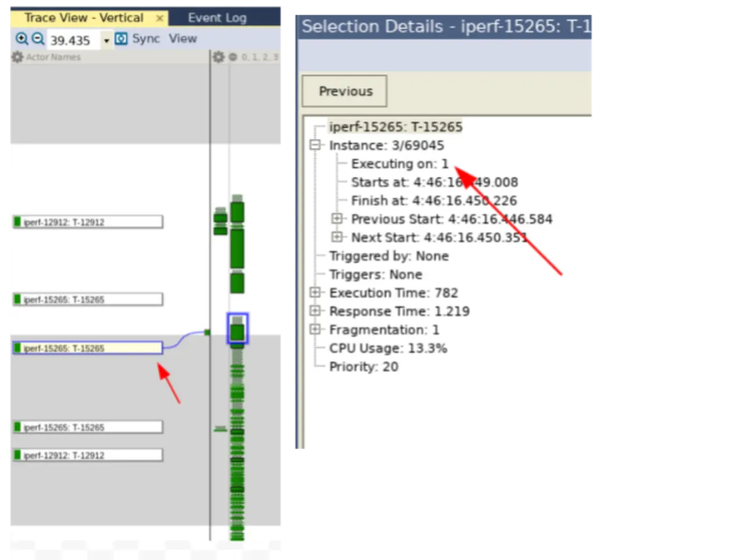747x560 pixels.
Task: Click the zoom in magnifier icon
Action: pos(22,39)
